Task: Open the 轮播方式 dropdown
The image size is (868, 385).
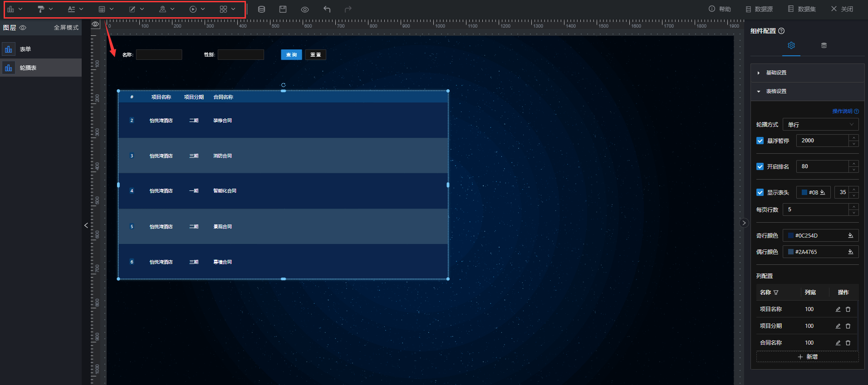Action: [x=820, y=124]
